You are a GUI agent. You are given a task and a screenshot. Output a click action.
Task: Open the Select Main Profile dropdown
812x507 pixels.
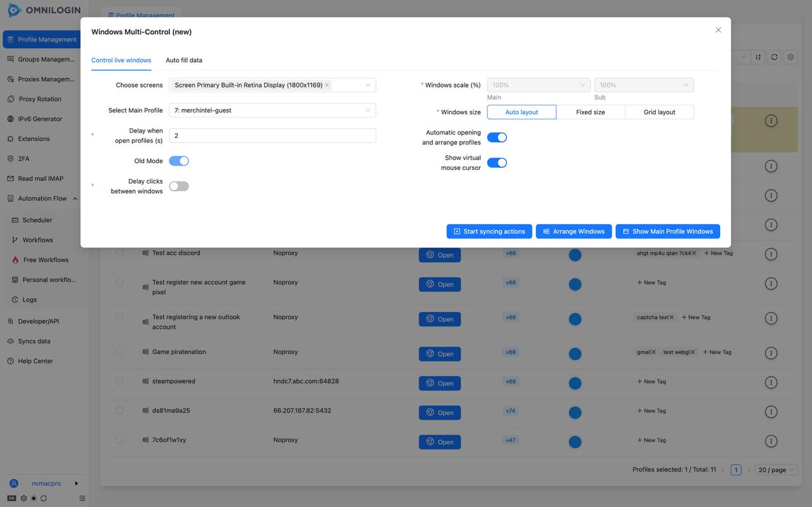click(x=272, y=110)
